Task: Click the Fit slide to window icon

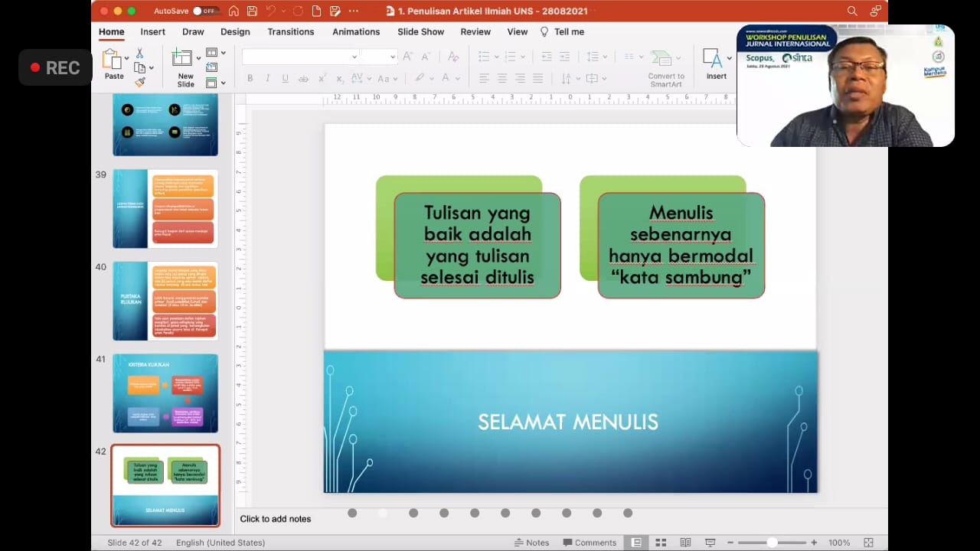Action: click(868, 543)
